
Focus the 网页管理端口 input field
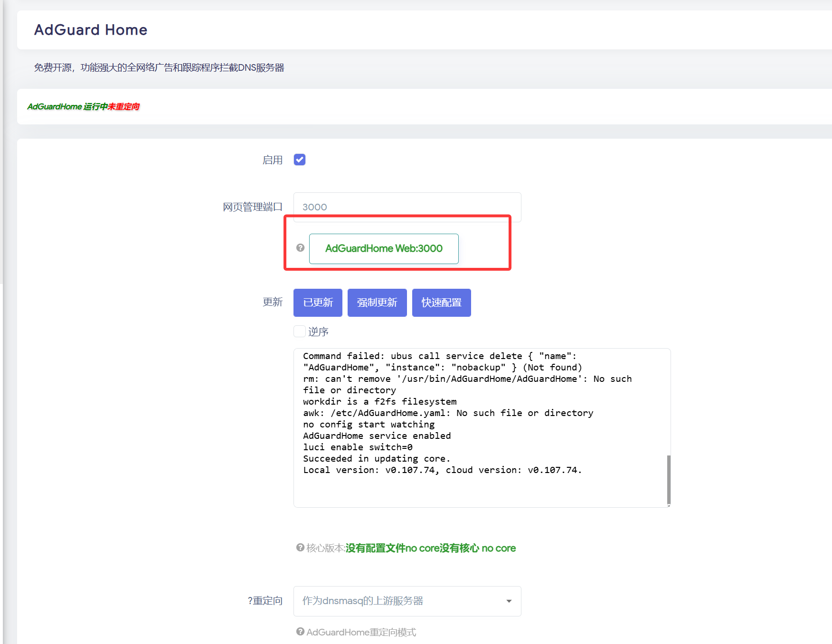click(407, 207)
